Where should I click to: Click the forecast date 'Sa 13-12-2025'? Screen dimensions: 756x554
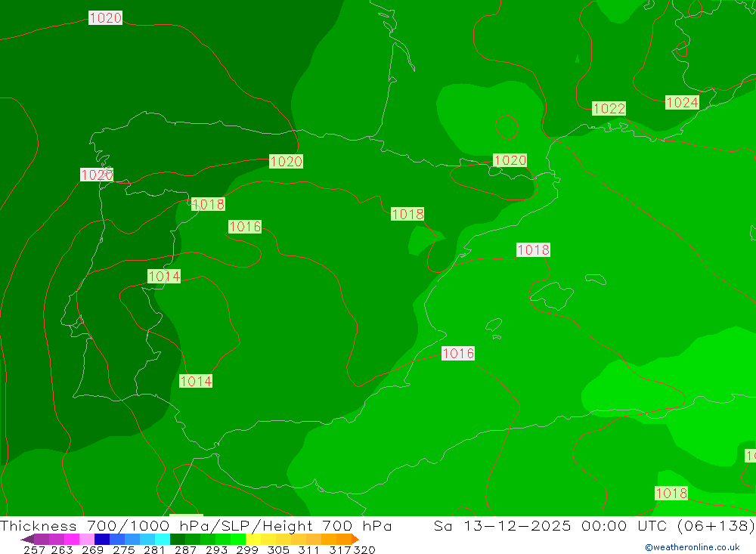503,525
